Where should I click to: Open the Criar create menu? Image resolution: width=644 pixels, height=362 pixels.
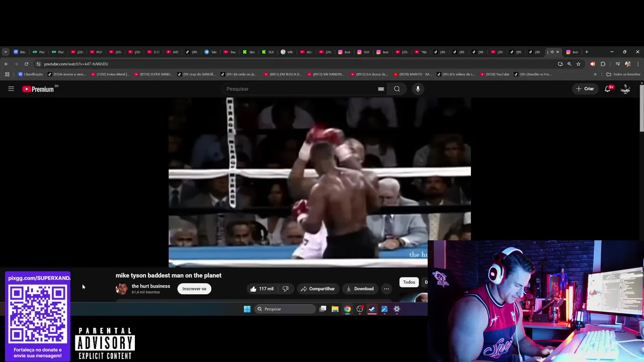tap(585, 89)
